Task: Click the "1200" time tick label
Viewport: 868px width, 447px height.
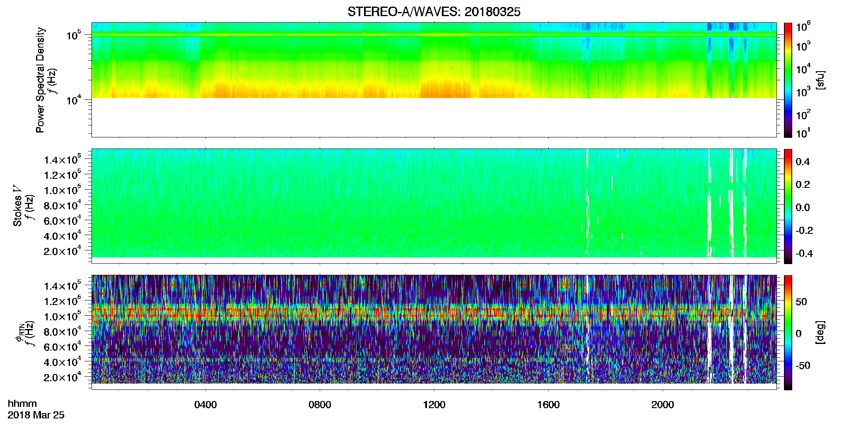Action: click(434, 405)
